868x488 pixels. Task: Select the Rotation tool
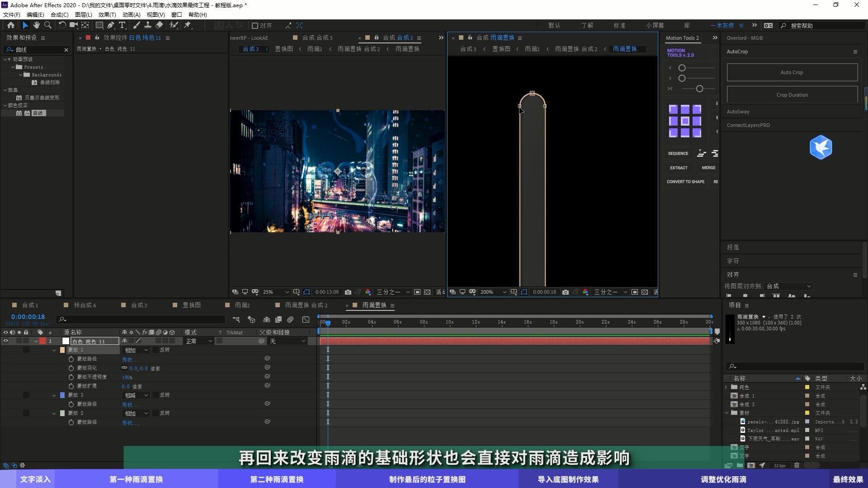(62, 25)
